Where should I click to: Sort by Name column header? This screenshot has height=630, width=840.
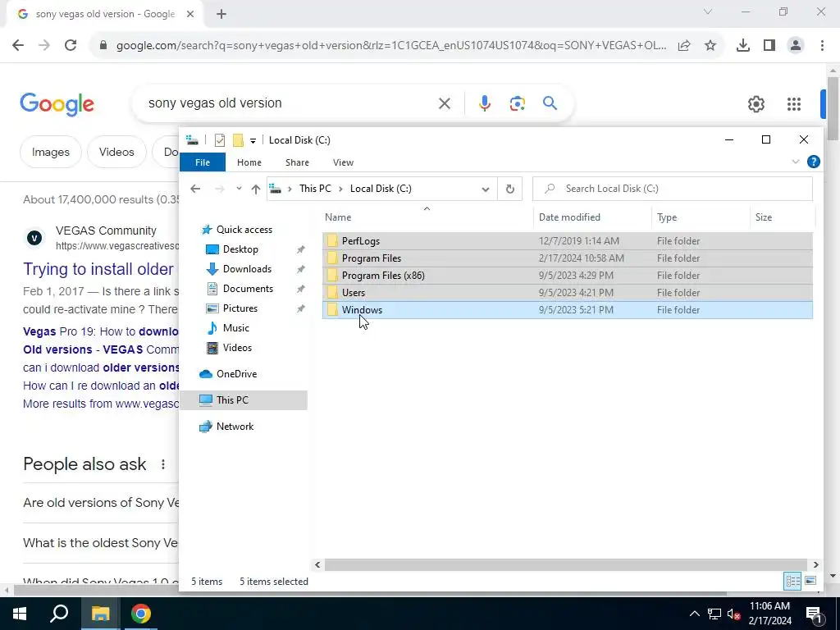(427, 217)
